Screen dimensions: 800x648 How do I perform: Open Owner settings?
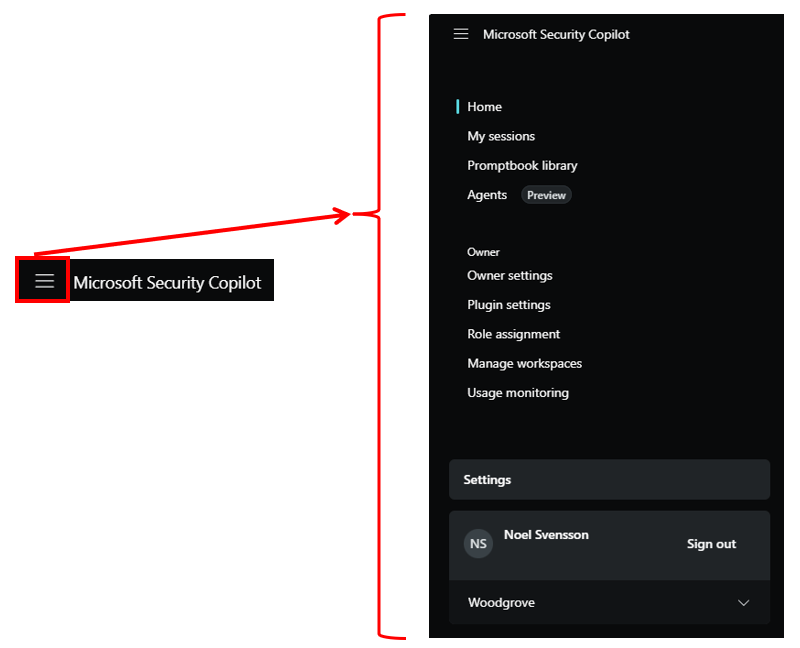(x=510, y=276)
